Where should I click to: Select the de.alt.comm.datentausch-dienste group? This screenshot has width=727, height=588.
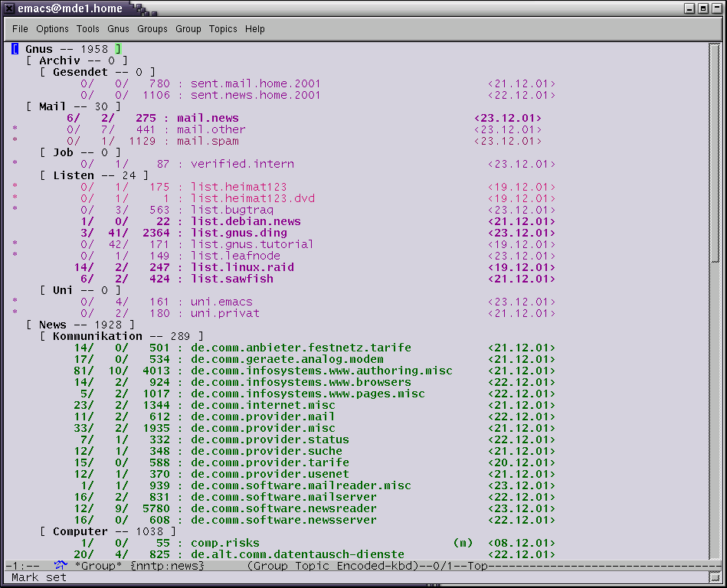[297, 554]
